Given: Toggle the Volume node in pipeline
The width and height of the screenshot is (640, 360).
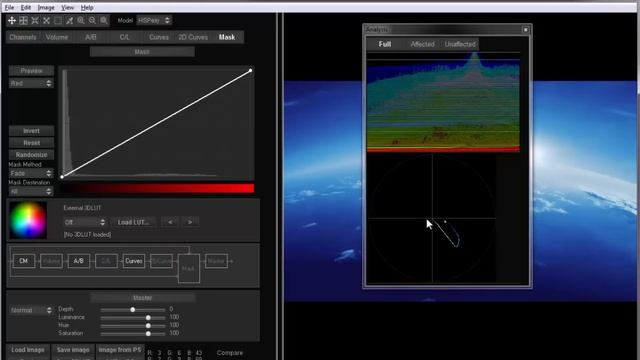Looking at the screenshot, I should (x=51, y=261).
